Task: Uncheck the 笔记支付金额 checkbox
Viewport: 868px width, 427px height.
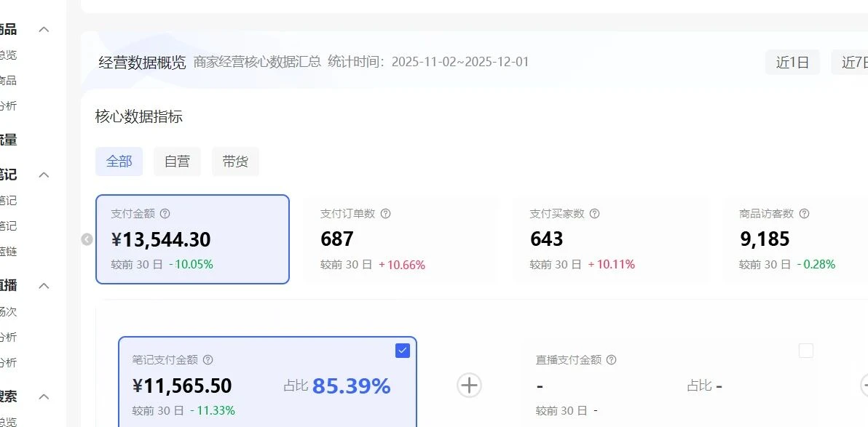Action: pyautogui.click(x=402, y=351)
